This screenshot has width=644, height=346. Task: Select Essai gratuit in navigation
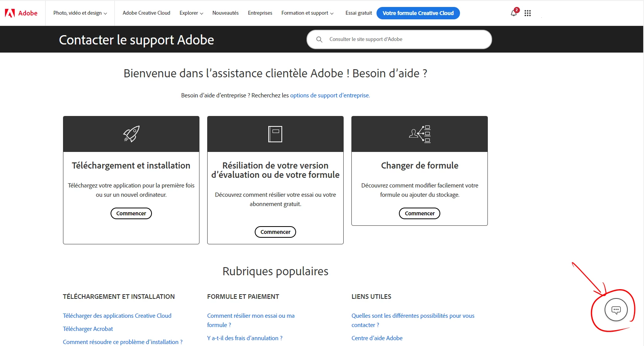coord(359,13)
